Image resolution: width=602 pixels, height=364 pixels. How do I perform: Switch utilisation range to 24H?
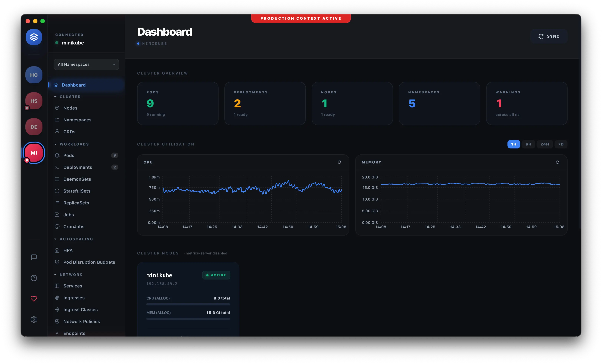[x=545, y=144]
